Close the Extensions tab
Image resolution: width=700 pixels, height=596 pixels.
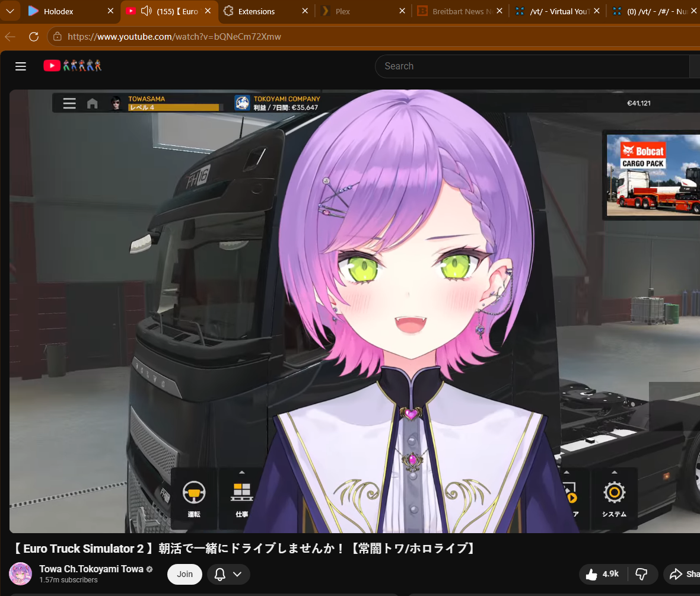click(305, 11)
